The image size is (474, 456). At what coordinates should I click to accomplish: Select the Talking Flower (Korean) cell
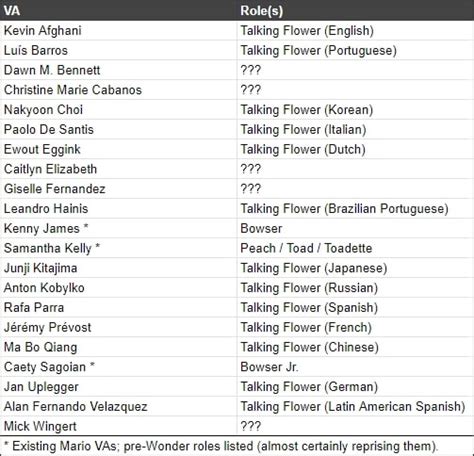[355, 110]
